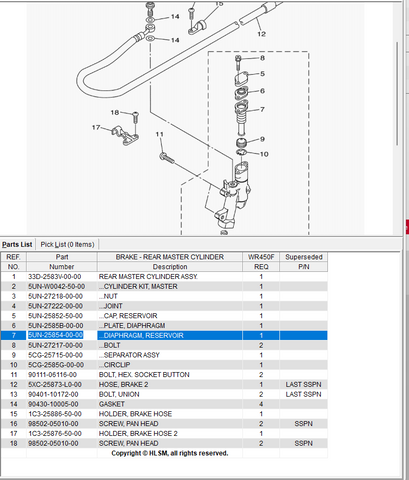Click callout number 6 in diagram
Image resolution: width=409 pixels, height=480 pixels.
(x=262, y=91)
